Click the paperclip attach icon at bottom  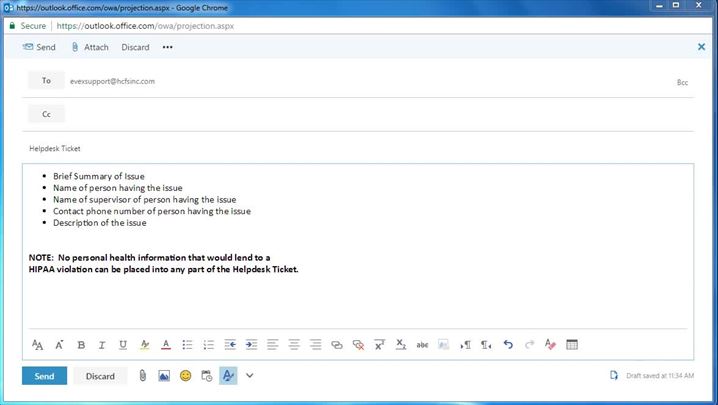[142, 376]
